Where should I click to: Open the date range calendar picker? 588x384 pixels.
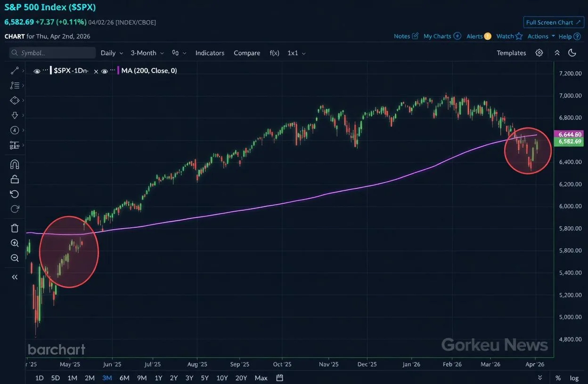pyautogui.click(x=279, y=378)
